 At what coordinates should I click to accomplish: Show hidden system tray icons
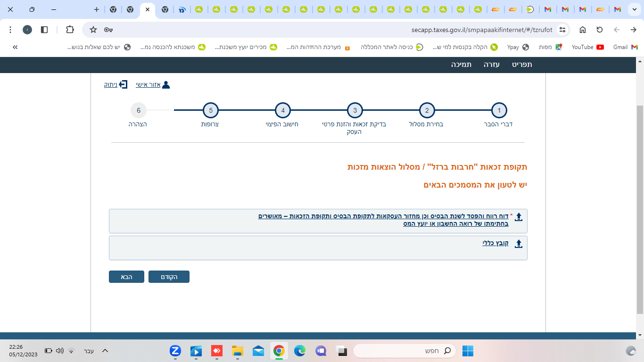click(105, 351)
